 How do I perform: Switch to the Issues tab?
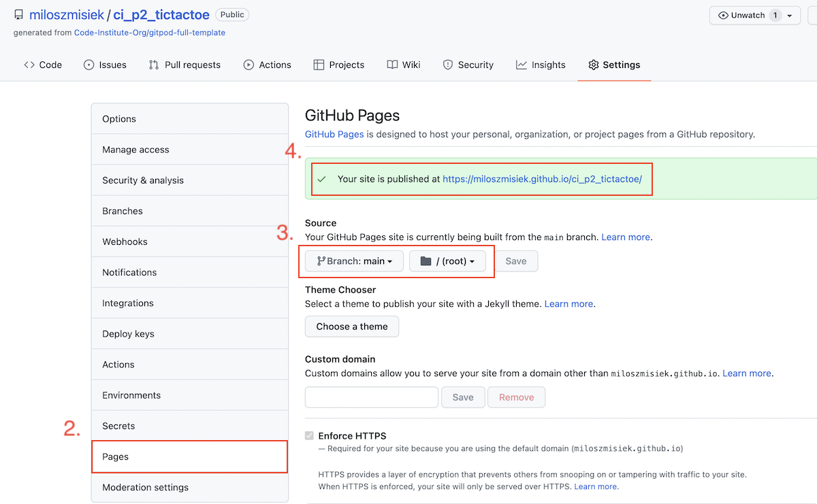coord(105,65)
